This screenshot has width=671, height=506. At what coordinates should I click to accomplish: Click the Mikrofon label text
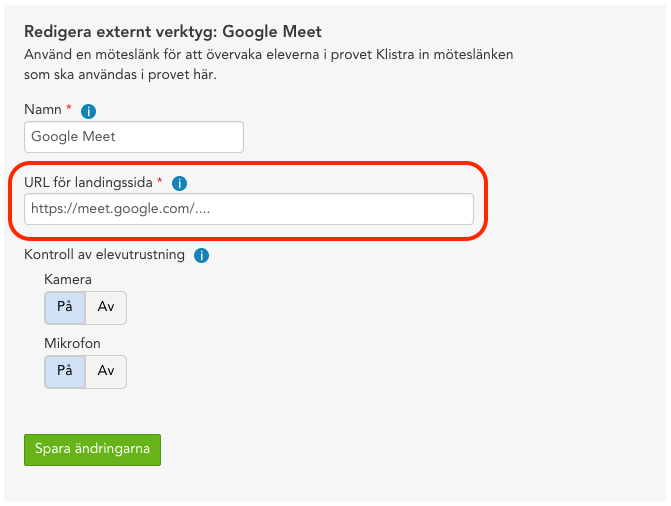pyautogui.click(x=72, y=343)
